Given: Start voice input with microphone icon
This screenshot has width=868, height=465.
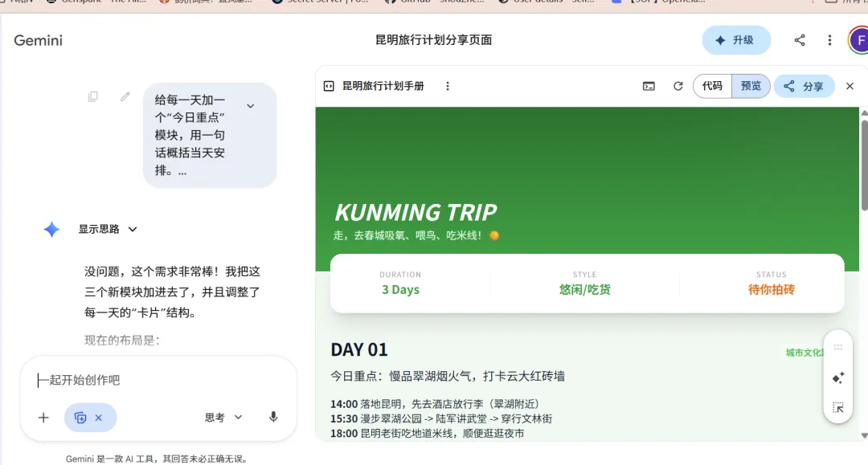Looking at the screenshot, I should (x=273, y=418).
